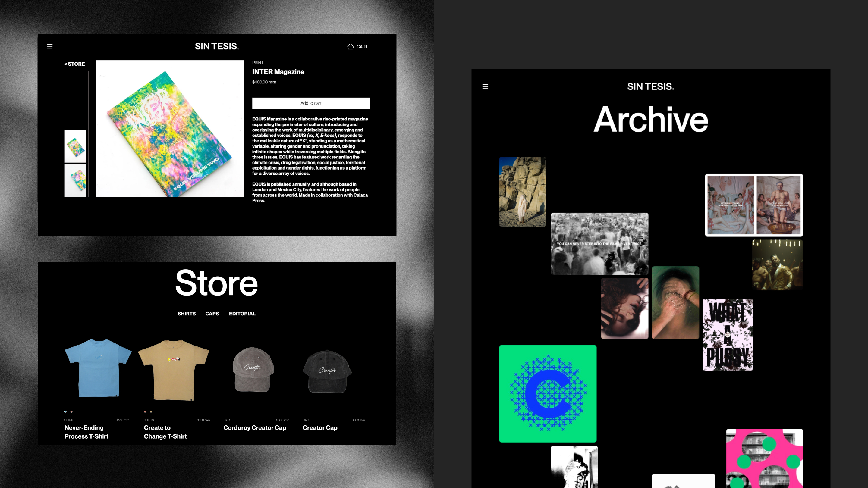Switch to the SHIRTS category tab
The height and width of the screenshot is (488, 868).
(186, 314)
